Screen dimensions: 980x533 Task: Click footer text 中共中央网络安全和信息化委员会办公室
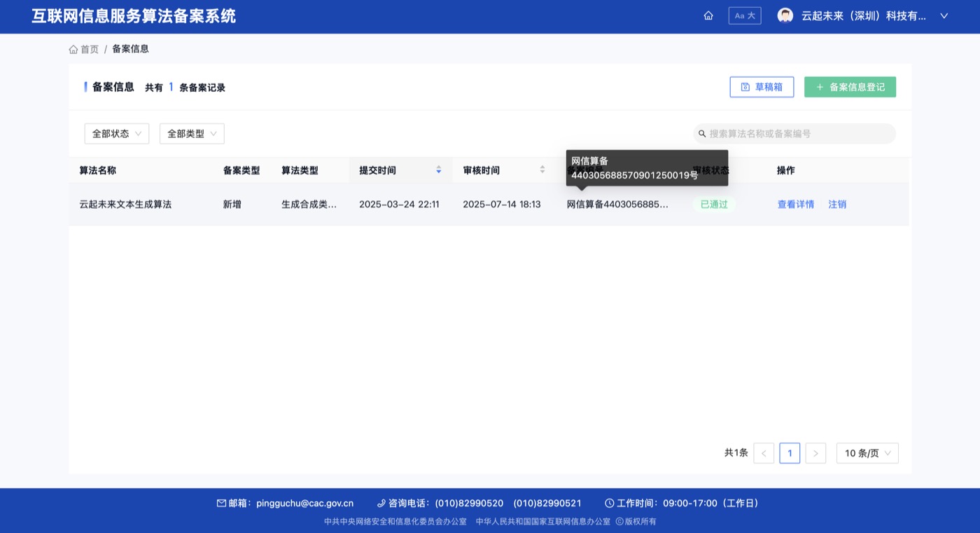pos(395,522)
